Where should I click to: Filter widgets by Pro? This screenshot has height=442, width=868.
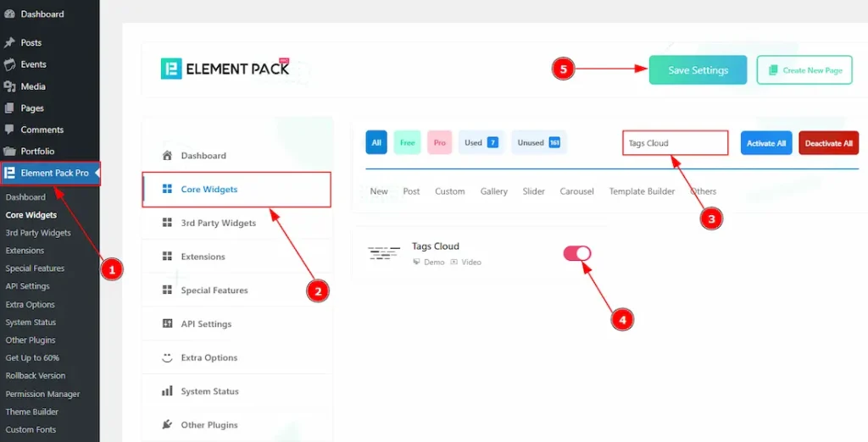point(440,143)
